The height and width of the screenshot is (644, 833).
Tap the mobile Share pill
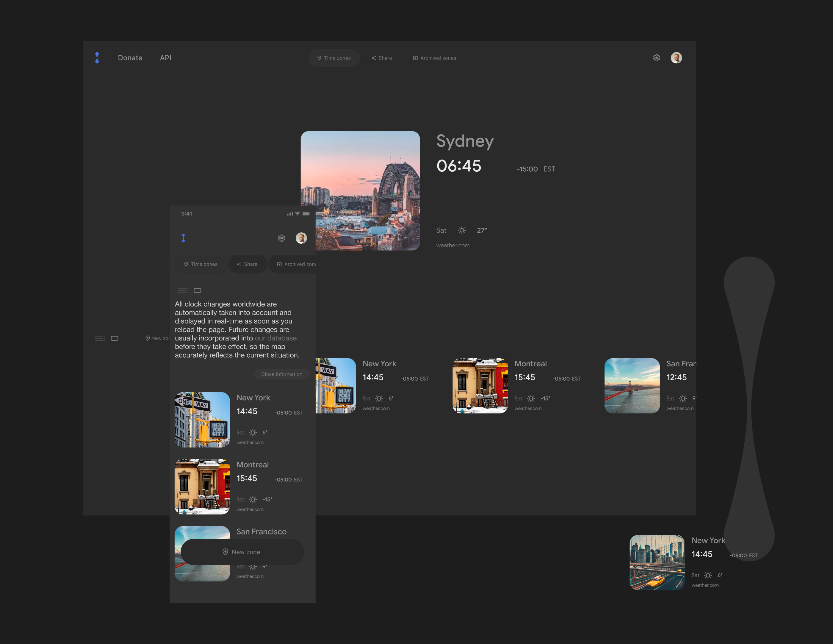coord(247,264)
